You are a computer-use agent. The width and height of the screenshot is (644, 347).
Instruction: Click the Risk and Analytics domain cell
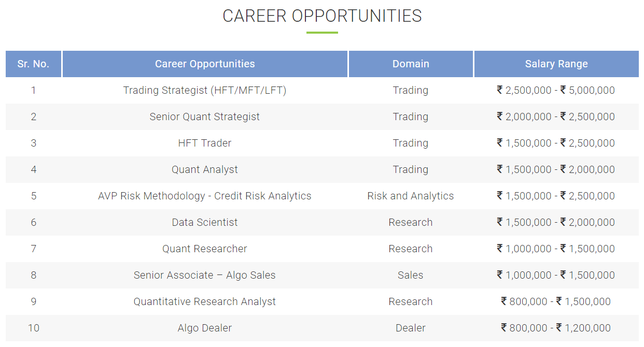click(x=411, y=196)
